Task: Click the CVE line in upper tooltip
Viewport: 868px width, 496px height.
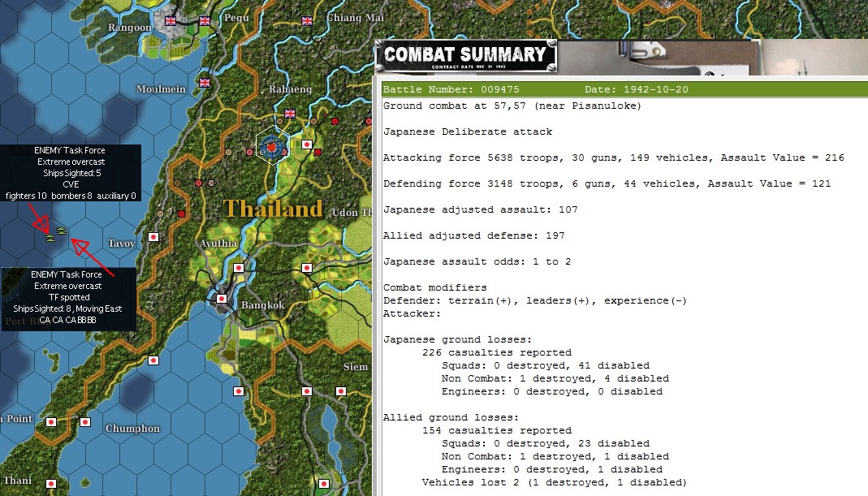Action: (71, 184)
